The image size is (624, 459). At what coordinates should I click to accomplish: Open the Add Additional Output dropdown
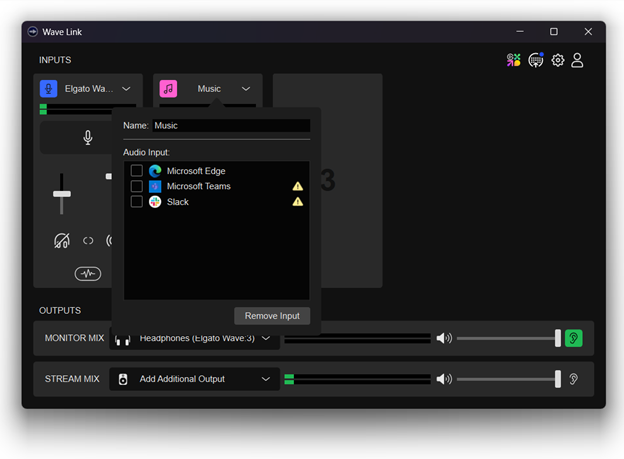coord(195,379)
